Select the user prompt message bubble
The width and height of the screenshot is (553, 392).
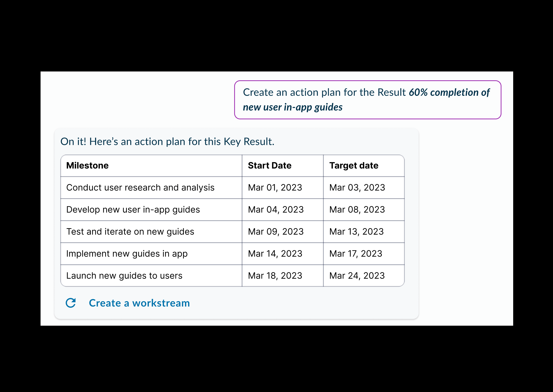(x=368, y=100)
